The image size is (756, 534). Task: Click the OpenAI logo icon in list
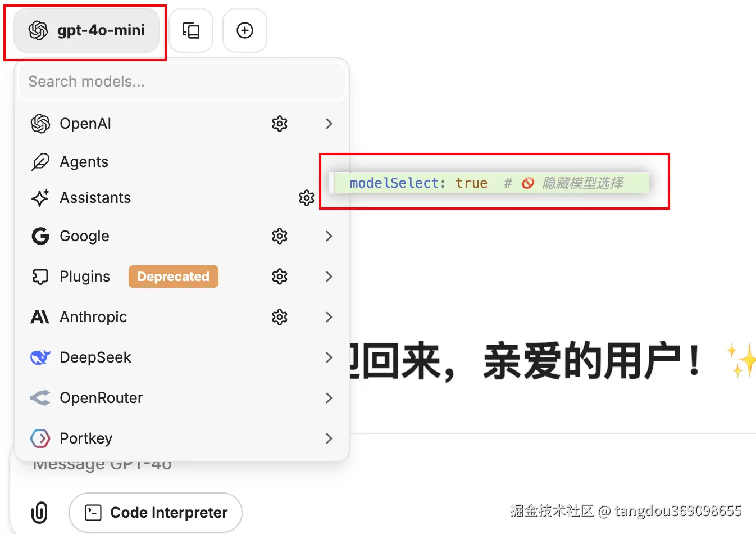pos(40,124)
